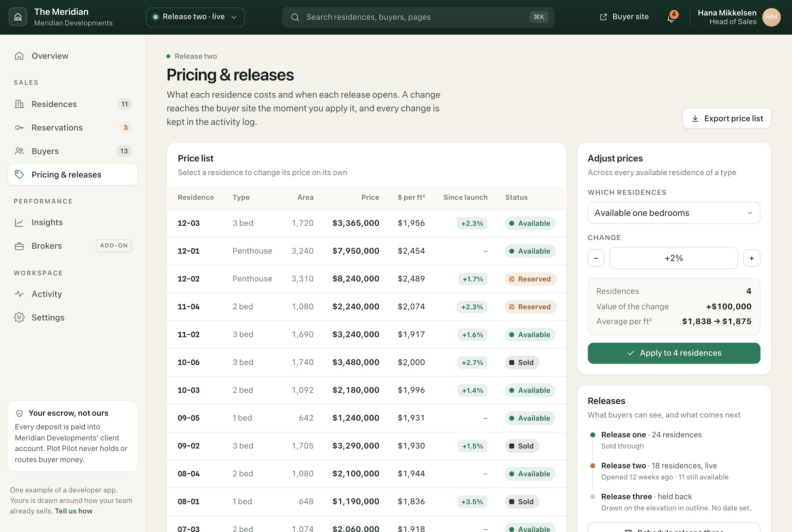Go to Overview in the sidebar
The height and width of the screenshot is (532, 792).
[73, 56]
